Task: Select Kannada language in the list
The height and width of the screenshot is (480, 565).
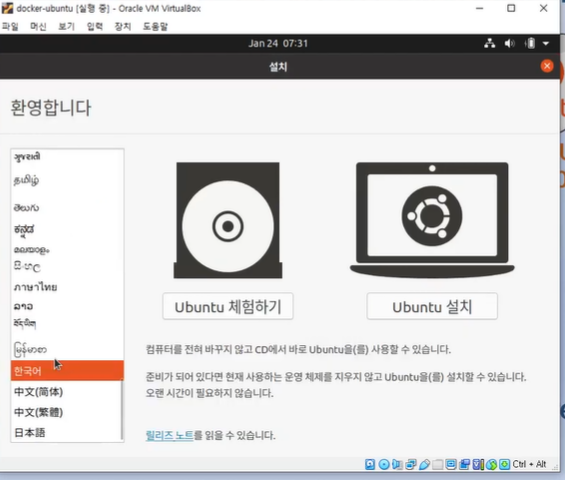Action: pyautogui.click(x=67, y=229)
